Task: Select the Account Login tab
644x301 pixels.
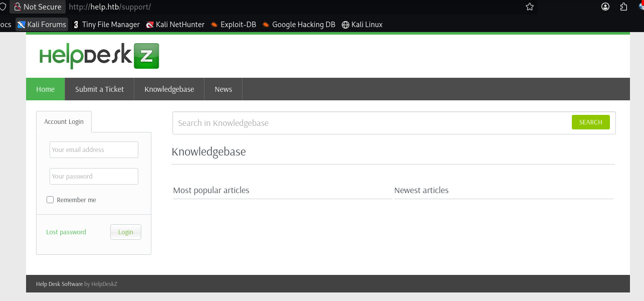Action: click(64, 121)
